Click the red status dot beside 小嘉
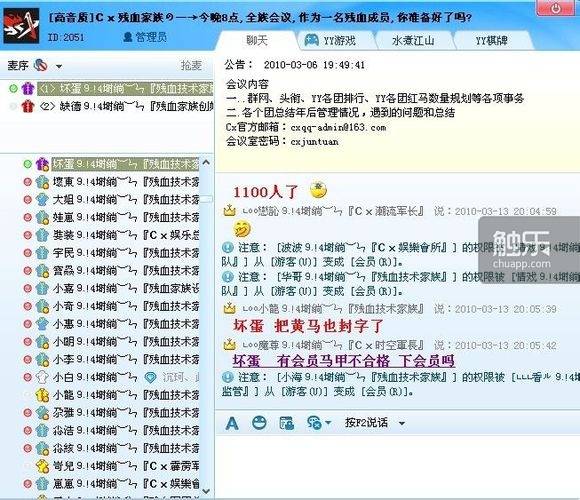Screen dimensions: 580x500 [x=27, y=288]
